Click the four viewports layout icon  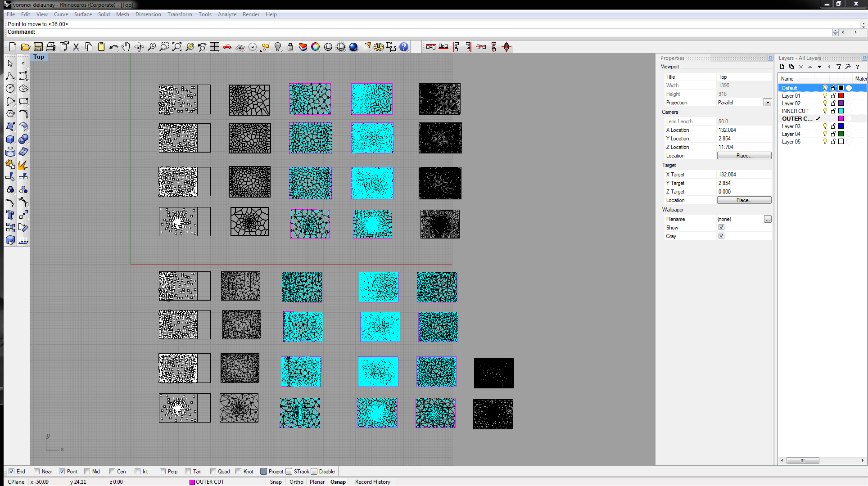[x=215, y=47]
